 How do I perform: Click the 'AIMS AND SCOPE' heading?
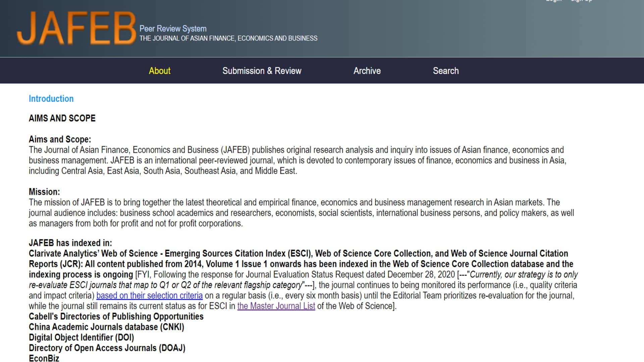[x=62, y=118]
